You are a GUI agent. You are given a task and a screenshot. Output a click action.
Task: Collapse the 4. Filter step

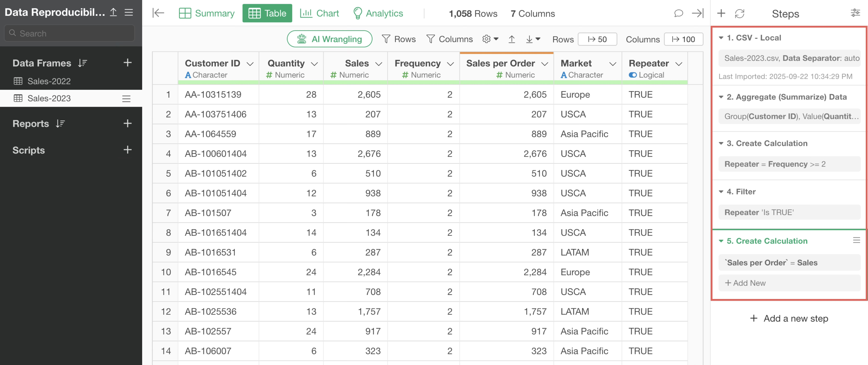tap(721, 192)
